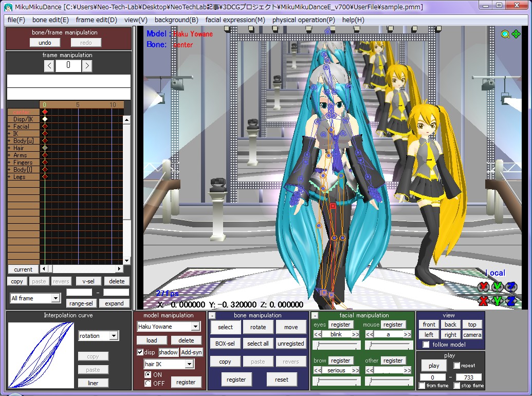The image size is (532, 396).
Task: Click the timeline vertical scrollbar down arrow
Action: [126, 261]
